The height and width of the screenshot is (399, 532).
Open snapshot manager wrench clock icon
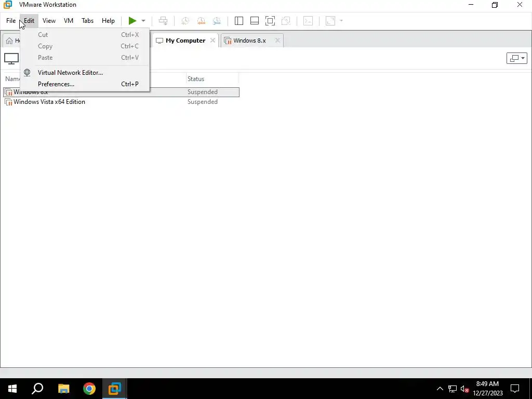[217, 21]
